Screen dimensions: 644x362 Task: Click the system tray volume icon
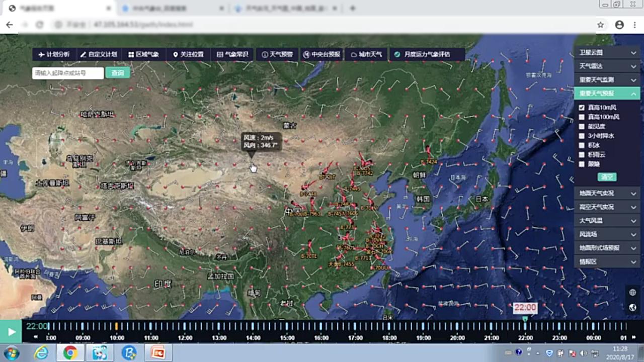(584, 353)
